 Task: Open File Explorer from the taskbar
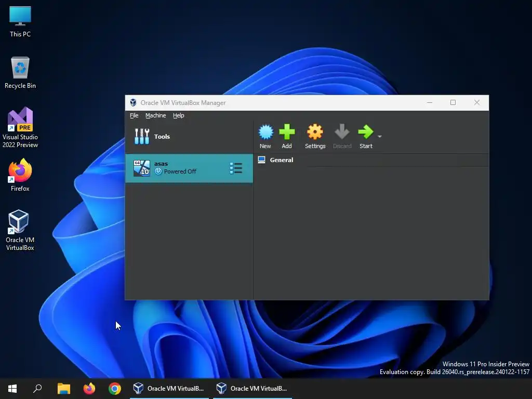click(x=63, y=389)
